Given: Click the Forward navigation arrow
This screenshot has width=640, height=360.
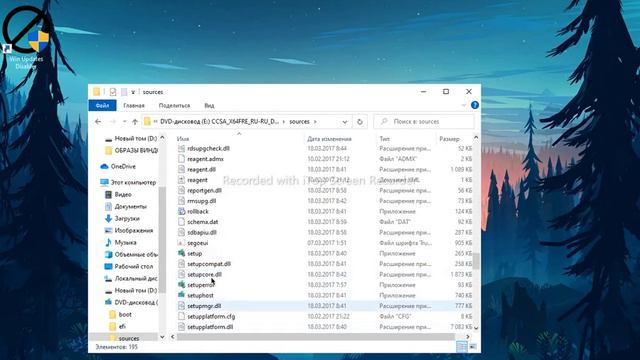Looking at the screenshot, I should coord(113,122).
